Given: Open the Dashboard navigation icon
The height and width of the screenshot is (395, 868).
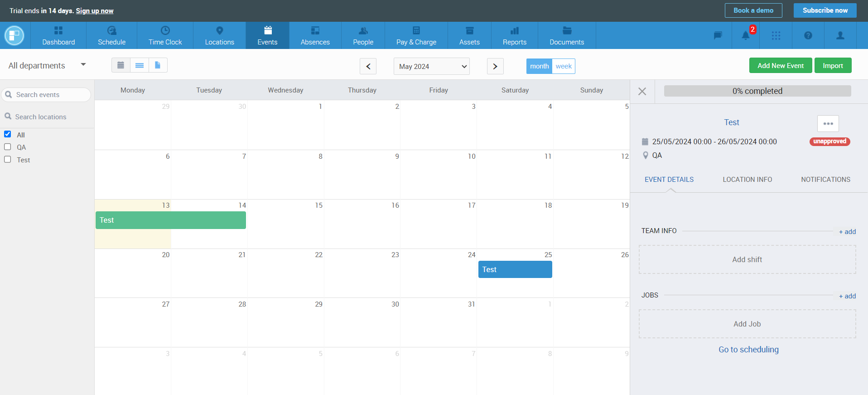Looking at the screenshot, I should pos(58,35).
